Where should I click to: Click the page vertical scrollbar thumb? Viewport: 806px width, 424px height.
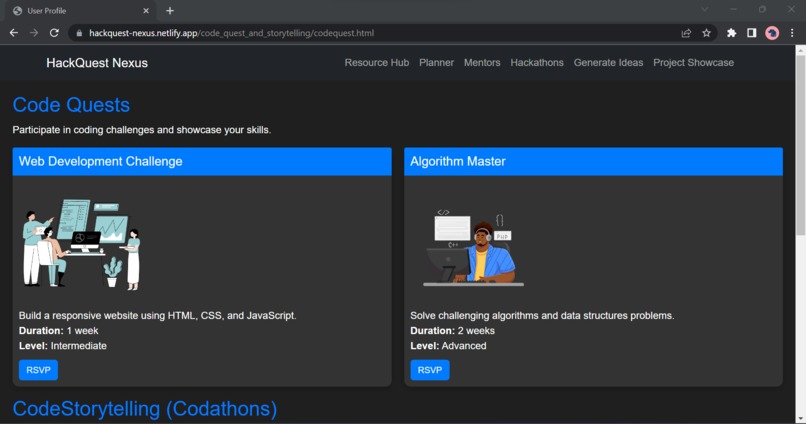coord(800,144)
